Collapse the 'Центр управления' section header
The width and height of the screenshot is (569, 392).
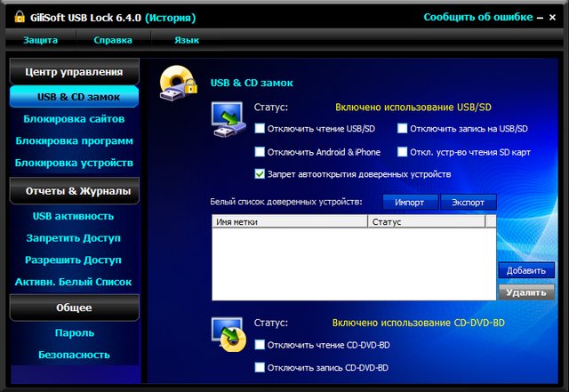[74, 71]
